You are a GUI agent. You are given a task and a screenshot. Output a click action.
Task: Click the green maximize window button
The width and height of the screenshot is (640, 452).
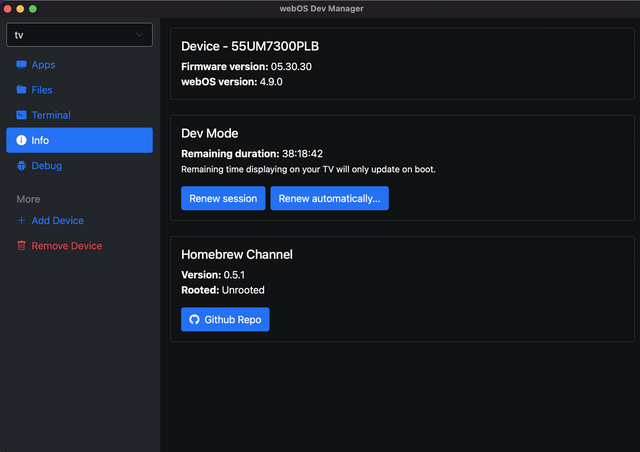point(33,8)
